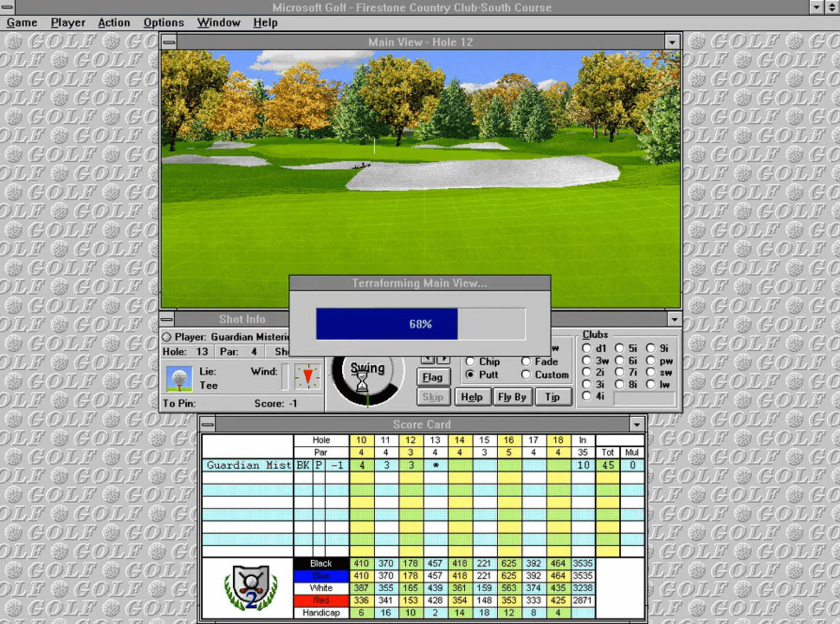Open the Help menu
This screenshot has width=840, height=624.
(265, 23)
